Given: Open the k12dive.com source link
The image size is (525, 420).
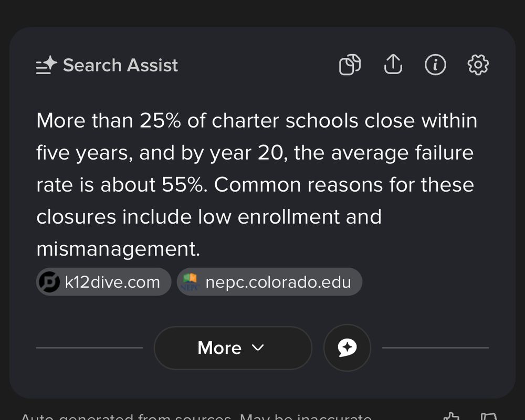Looking at the screenshot, I should 103,282.
